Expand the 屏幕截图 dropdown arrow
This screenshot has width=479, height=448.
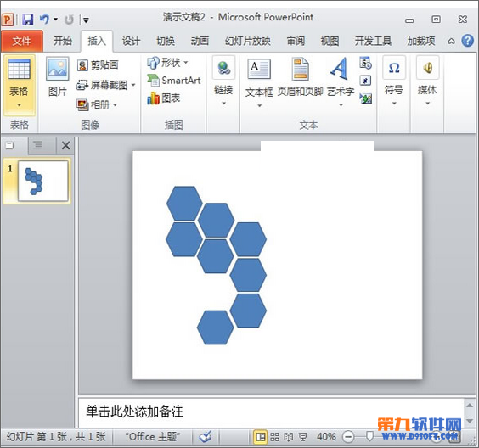pos(133,85)
